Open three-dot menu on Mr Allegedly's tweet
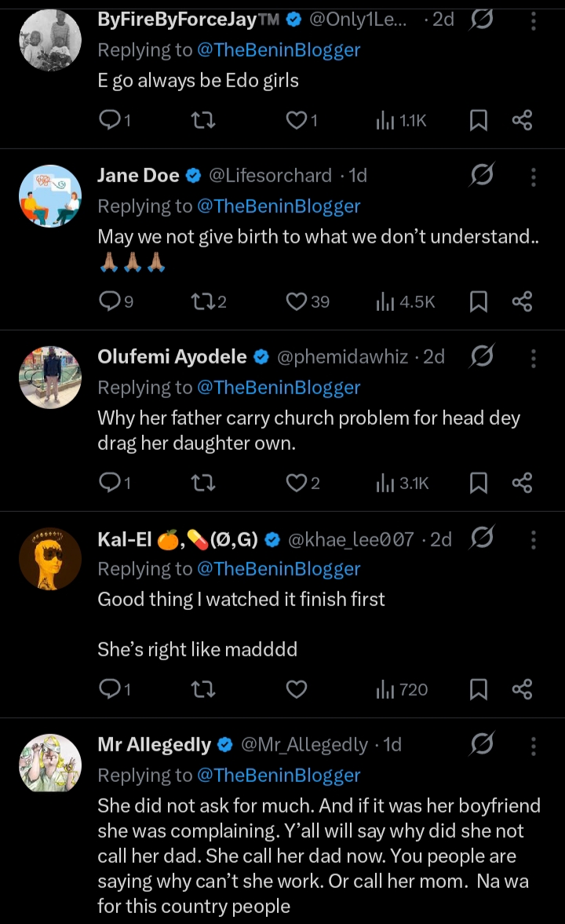This screenshot has height=924, width=565. (534, 744)
